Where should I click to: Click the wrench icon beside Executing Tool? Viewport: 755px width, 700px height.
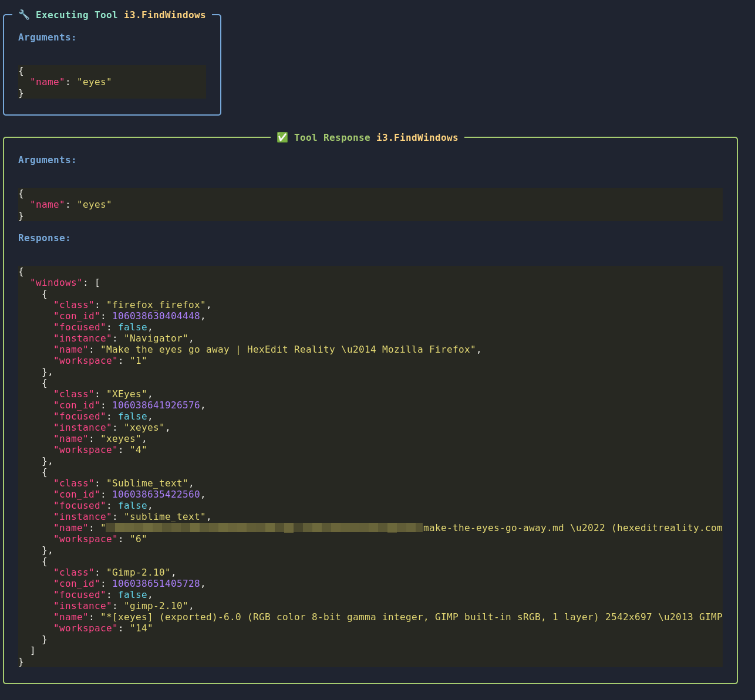coord(24,15)
